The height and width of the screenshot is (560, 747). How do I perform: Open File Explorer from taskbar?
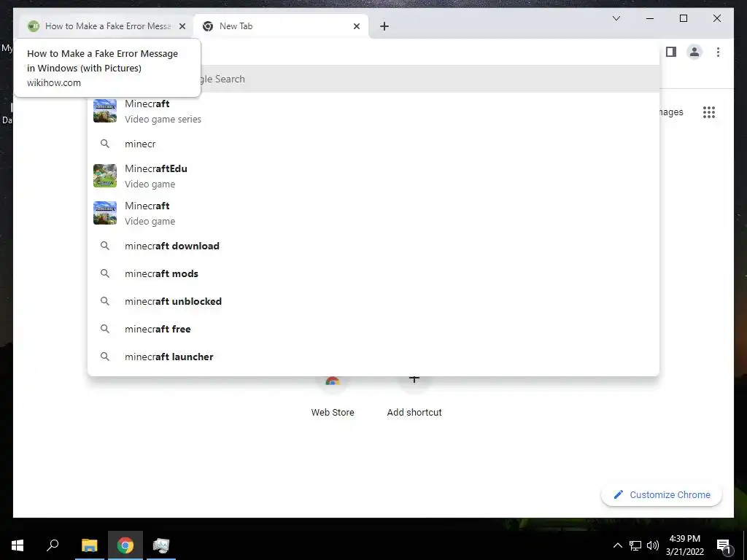point(90,545)
